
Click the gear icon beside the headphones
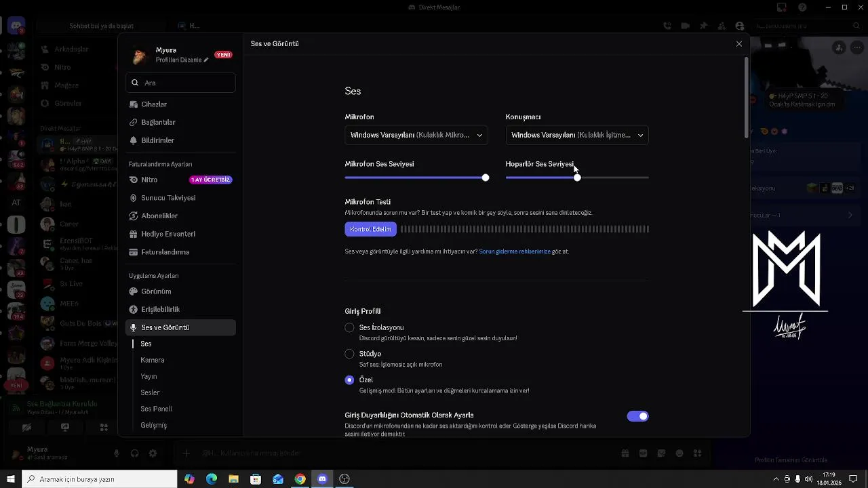point(153,453)
